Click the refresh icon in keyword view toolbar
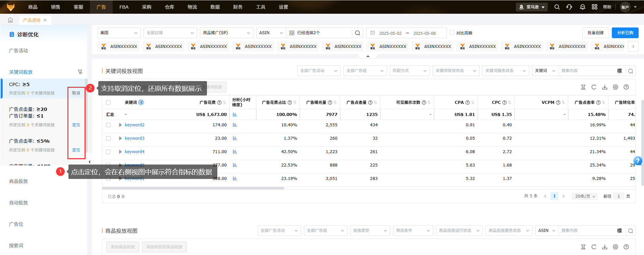This screenshot has height=255, width=644. pos(594,87)
